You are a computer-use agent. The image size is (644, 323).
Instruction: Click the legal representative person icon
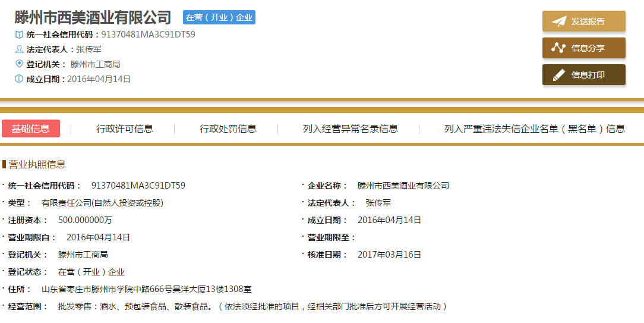[x=19, y=49]
